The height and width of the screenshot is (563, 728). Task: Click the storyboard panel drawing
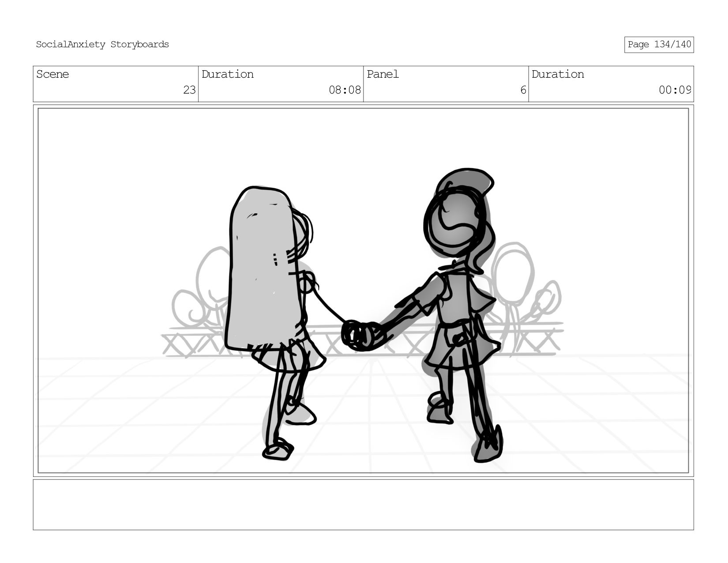point(363,291)
